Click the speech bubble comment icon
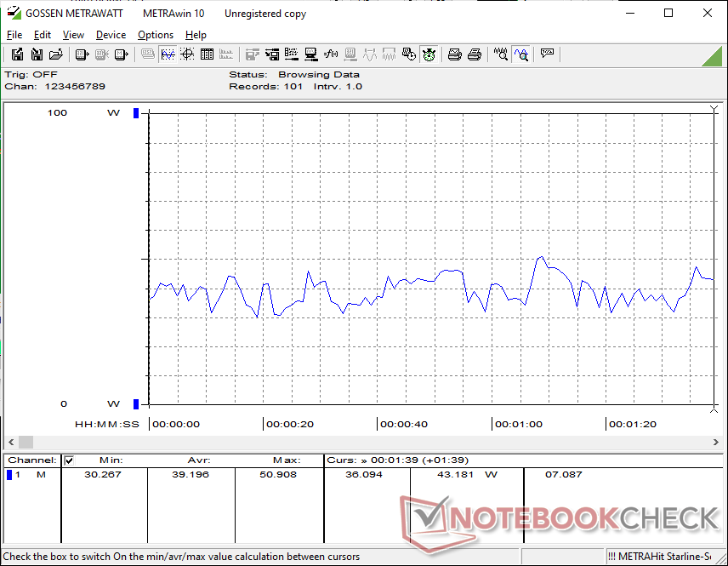The width and height of the screenshot is (728, 566). pyautogui.click(x=547, y=54)
